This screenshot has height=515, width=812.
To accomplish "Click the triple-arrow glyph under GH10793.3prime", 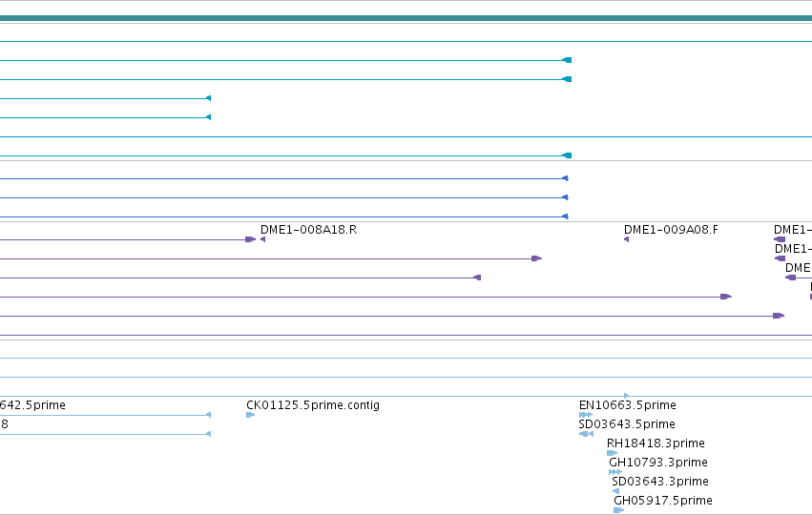I will pos(615,472).
